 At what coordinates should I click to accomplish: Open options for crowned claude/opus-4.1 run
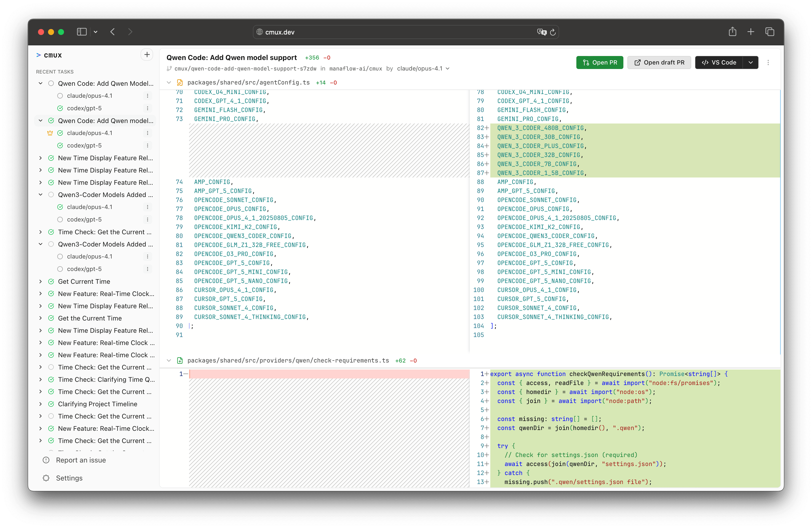tap(147, 133)
